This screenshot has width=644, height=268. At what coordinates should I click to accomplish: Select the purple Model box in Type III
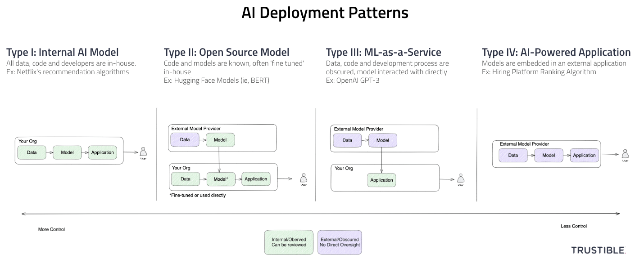point(382,140)
